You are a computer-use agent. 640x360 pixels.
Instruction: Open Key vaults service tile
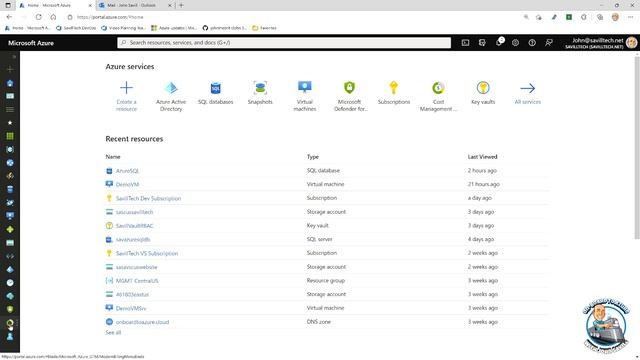tap(483, 93)
